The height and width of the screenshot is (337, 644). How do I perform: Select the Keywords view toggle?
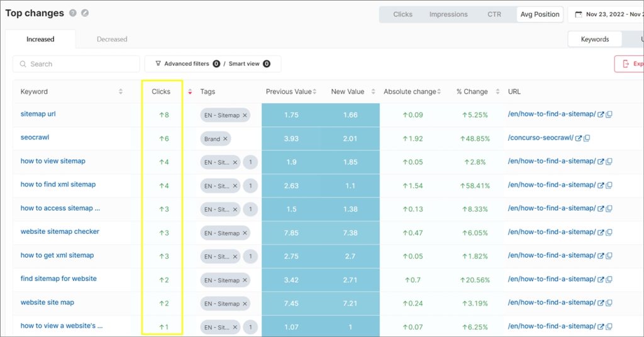coord(595,40)
